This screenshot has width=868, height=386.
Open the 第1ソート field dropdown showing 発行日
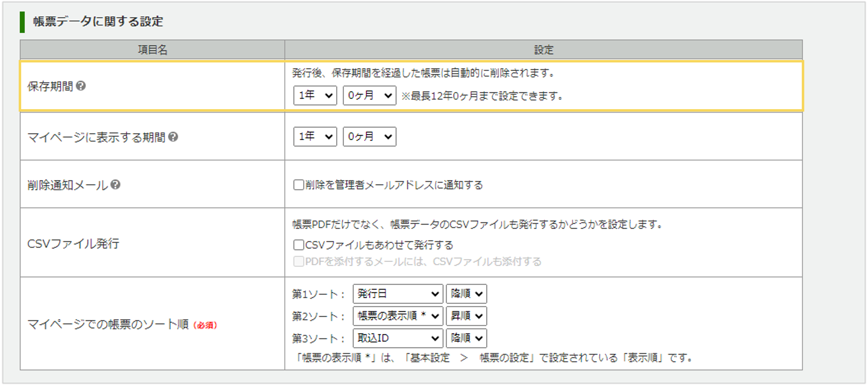pos(398,294)
